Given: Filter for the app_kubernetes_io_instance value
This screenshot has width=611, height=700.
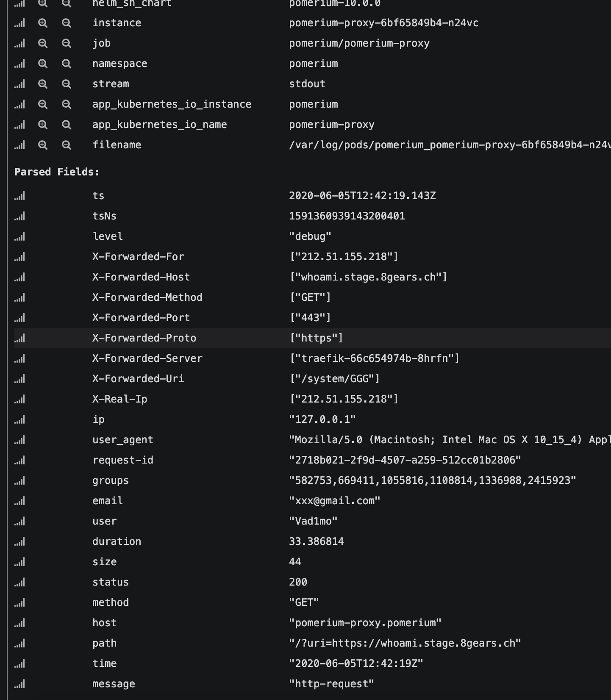Looking at the screenshot, I should (42, 104).
